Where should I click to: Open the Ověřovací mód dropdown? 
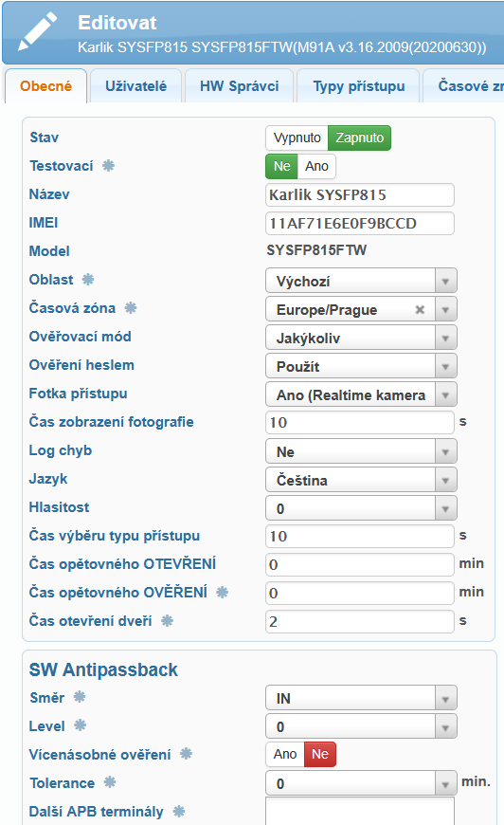pyautogui.click(x=361, y=338)
